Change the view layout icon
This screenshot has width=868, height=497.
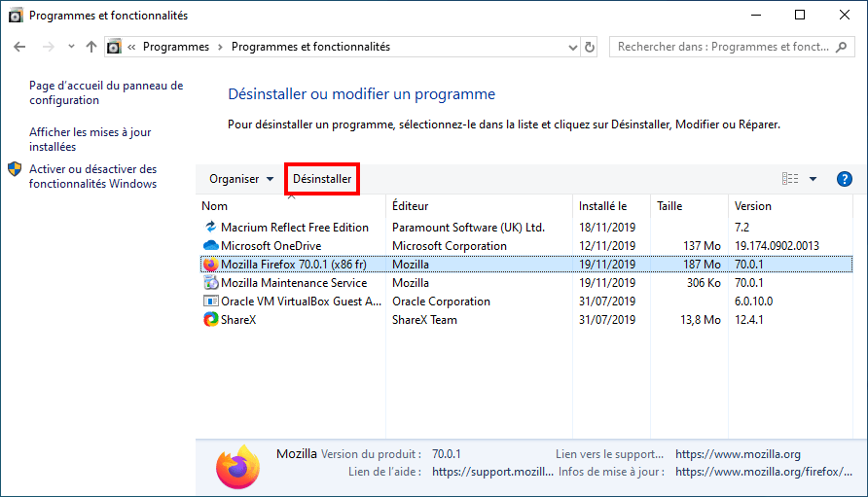(x=790, y=179)
